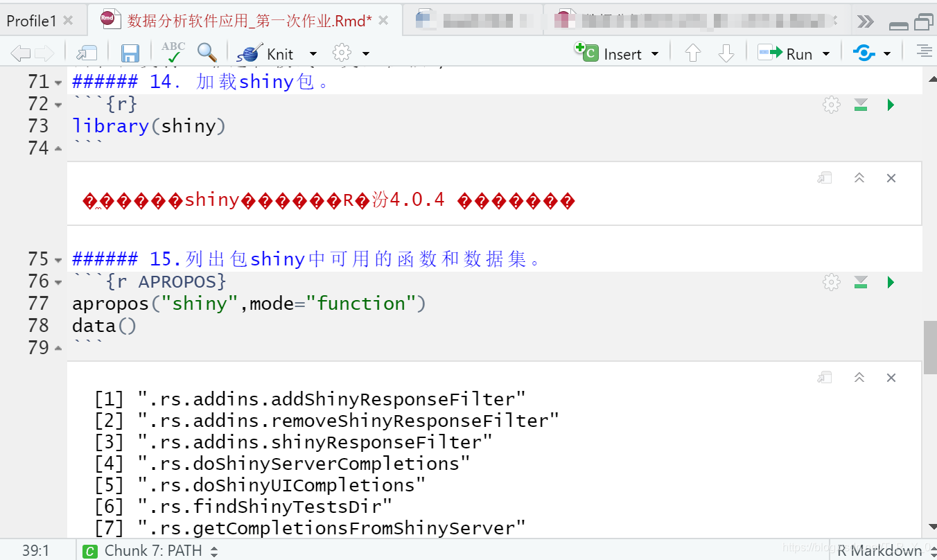The width and height of the screenshot is (937, 560).
Task: Click the data() code line
Action: [105, 326]
